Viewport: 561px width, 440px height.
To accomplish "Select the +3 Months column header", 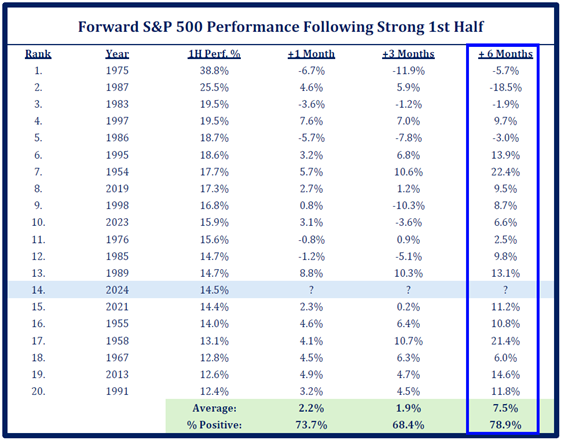I will coord(408,54).
